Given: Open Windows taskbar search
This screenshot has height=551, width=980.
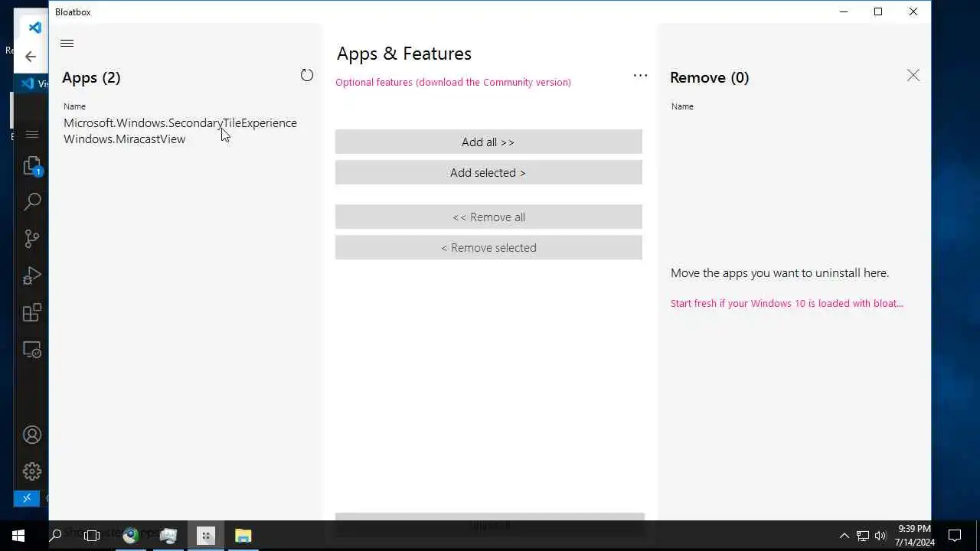Looking at the screenshot, I should [55, 536].
